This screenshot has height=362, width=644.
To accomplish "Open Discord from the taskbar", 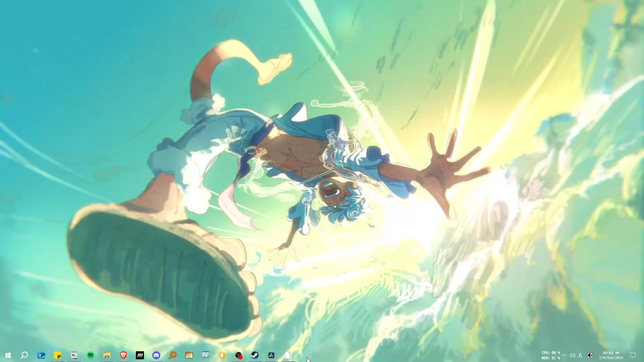I will [x=156, y=355].
